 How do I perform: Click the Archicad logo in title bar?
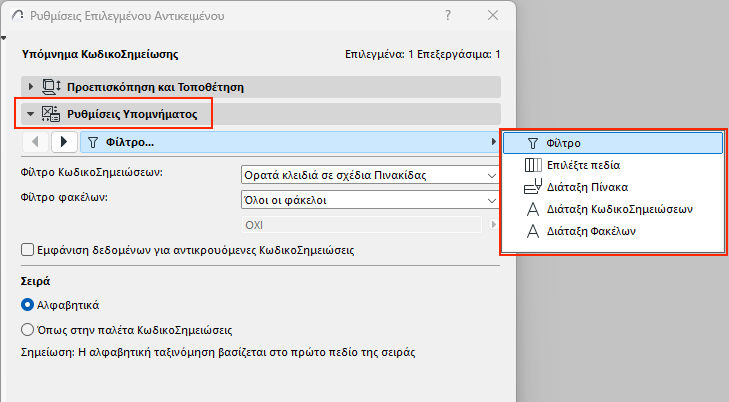[x=17, y=15]
